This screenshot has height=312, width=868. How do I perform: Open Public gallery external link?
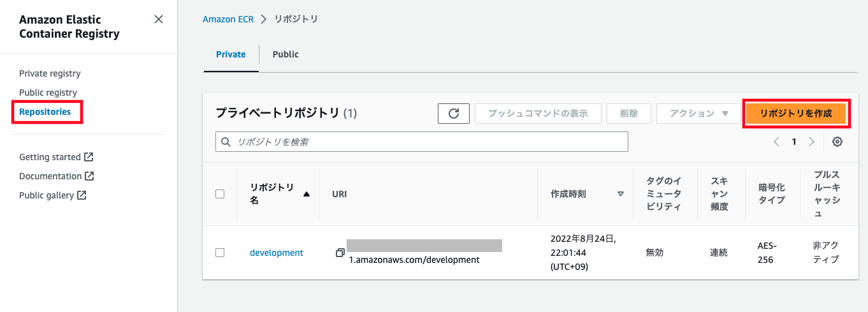[x=53, y=195]
